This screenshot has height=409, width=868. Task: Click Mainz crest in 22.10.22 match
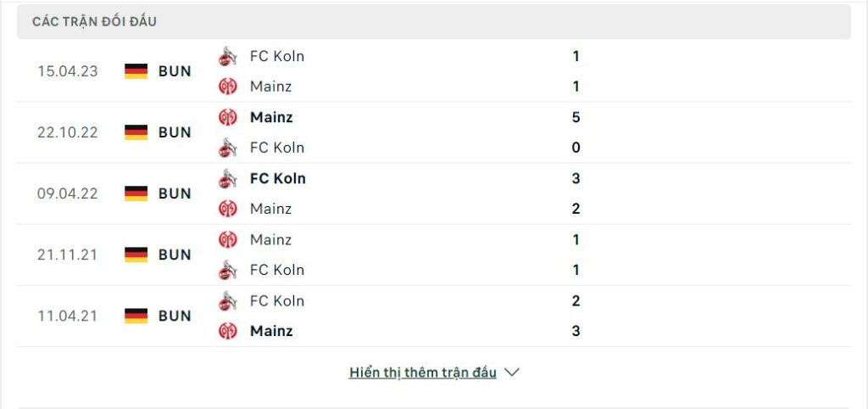[x=227, y=117]
